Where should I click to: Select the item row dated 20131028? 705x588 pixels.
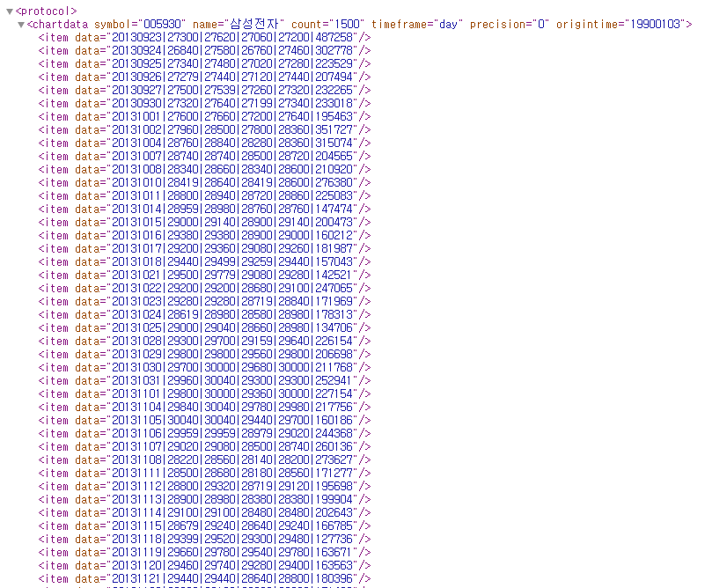tap(204, 342)
